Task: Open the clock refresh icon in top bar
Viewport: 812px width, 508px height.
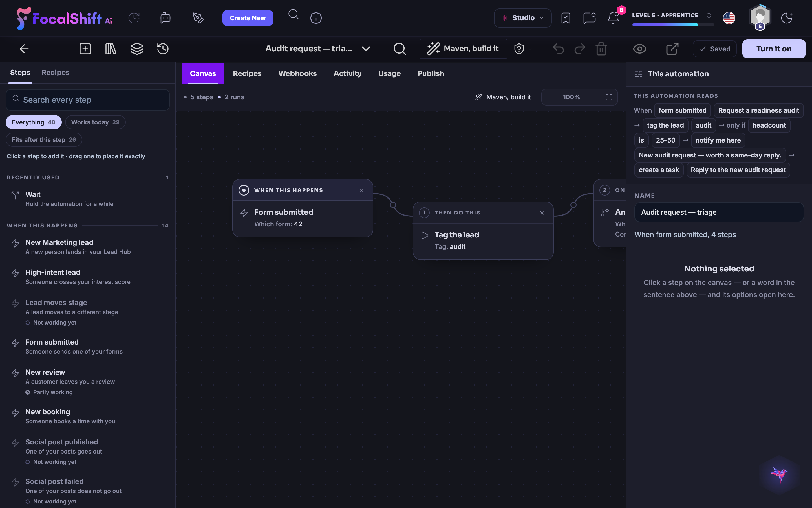Action: (x=134, y=18)
